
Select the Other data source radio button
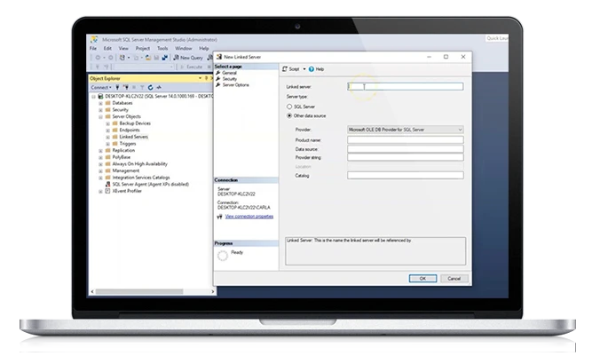tap(289, 115)
